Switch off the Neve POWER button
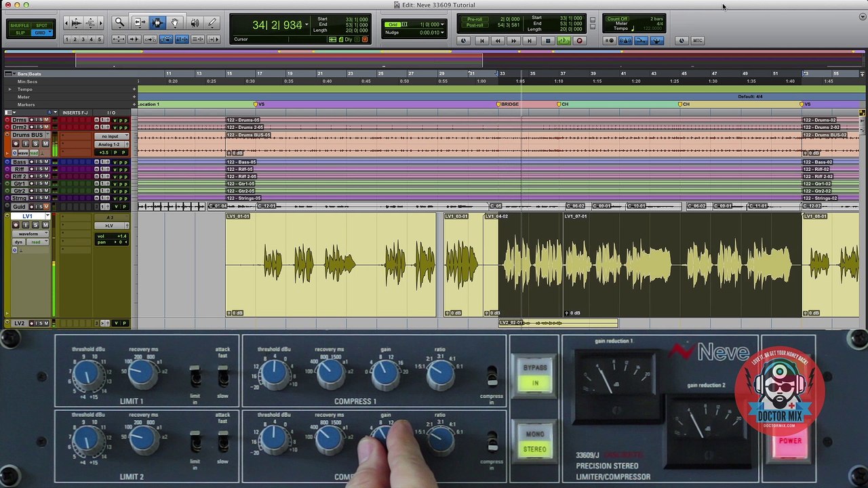This screenshot has width=868, height=488. point(789,441)
